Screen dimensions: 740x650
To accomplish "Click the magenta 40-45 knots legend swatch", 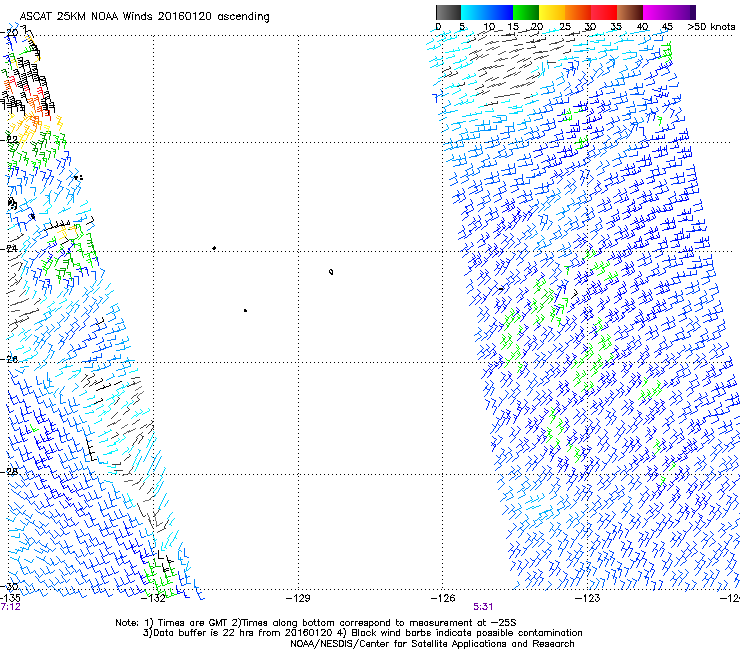I will coord(656,12).
